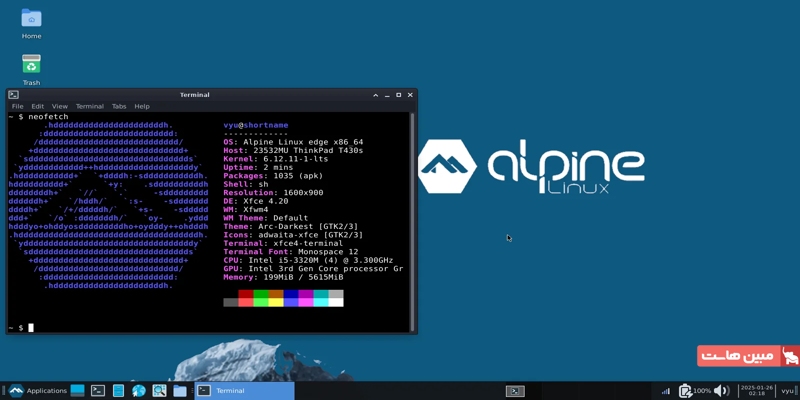The width and height of the screenshot is (800, 400).
Task: Close the Terminal window
Action: coord(410,95)
